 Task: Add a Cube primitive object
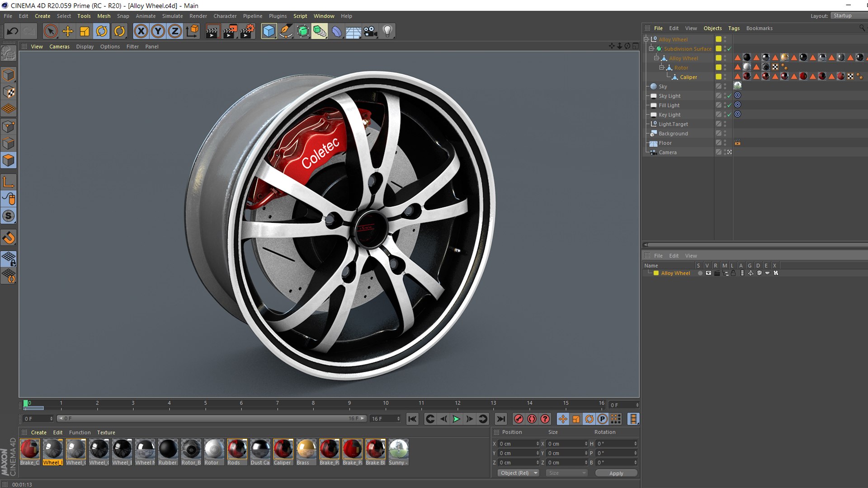click(269, 31)
